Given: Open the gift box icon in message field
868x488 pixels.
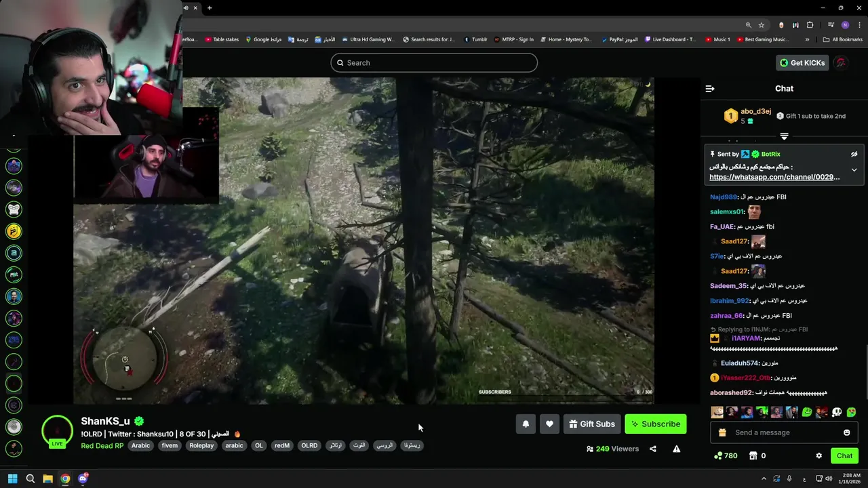Looking at the screenshot, I should point(722,432).
